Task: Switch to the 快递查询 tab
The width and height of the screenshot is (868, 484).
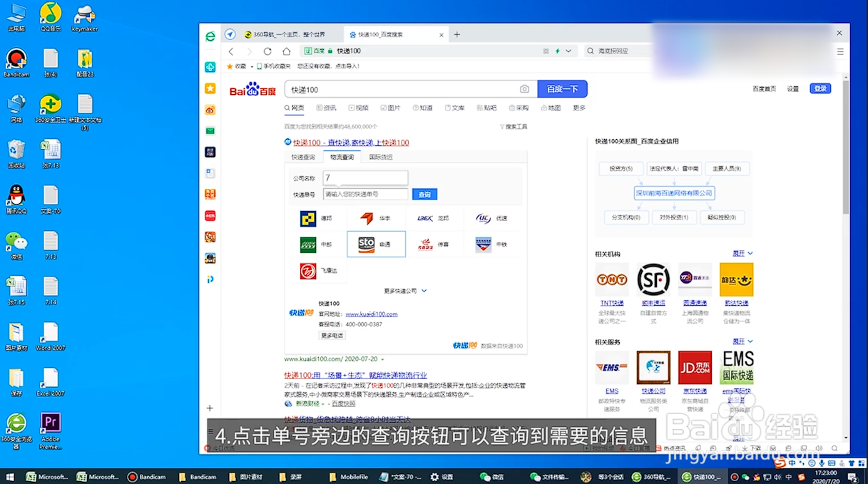Action: coord(303,157)
